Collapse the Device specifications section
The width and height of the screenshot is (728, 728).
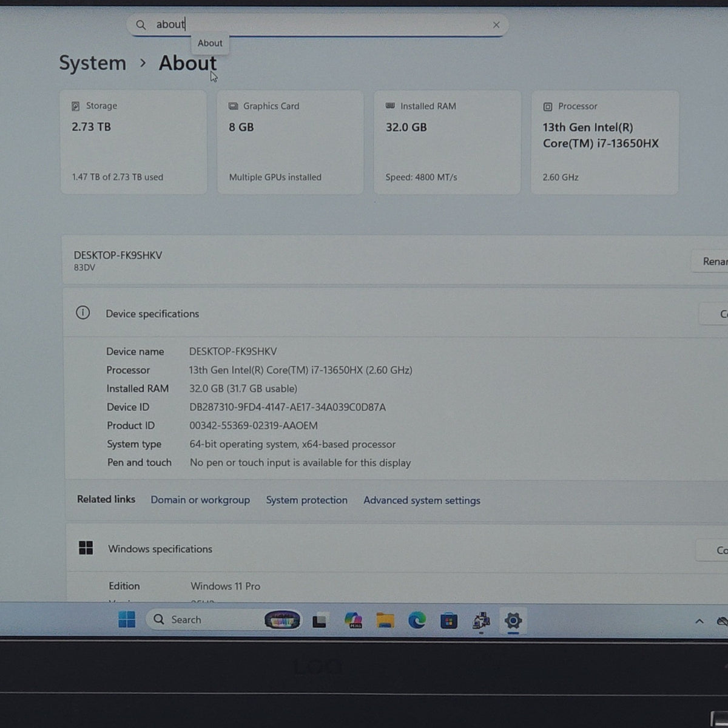(x=396, y=313)
